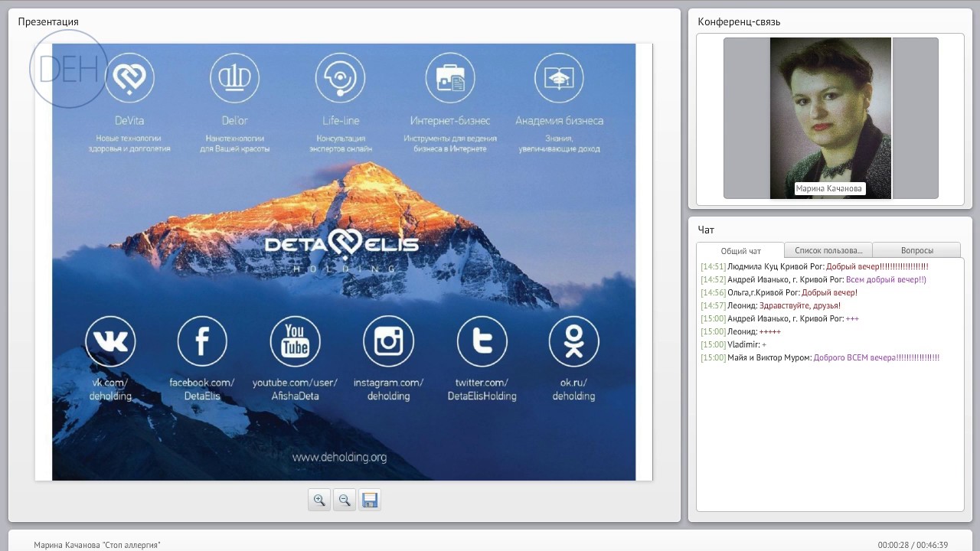Image resolution: width=980 pixels, height=551 pixels.
Task: Open the Вопросы tab
Action: tap(916, 250)
